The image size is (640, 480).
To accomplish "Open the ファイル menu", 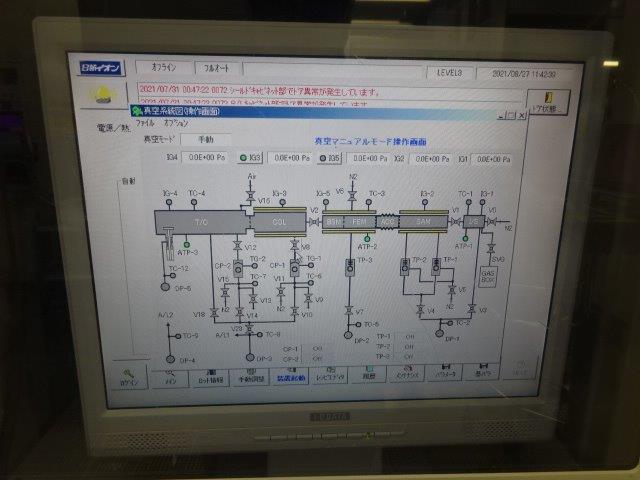I will tap(145, 122).
